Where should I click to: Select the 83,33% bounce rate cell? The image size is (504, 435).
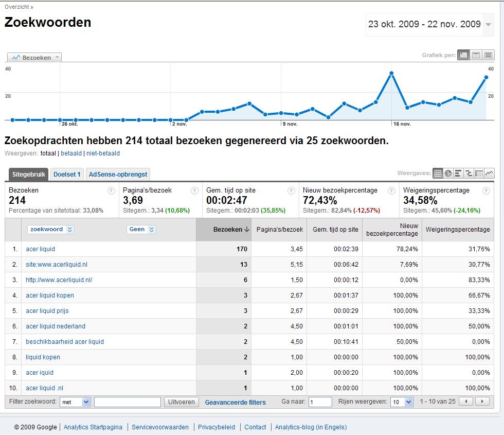pos(458,280)
